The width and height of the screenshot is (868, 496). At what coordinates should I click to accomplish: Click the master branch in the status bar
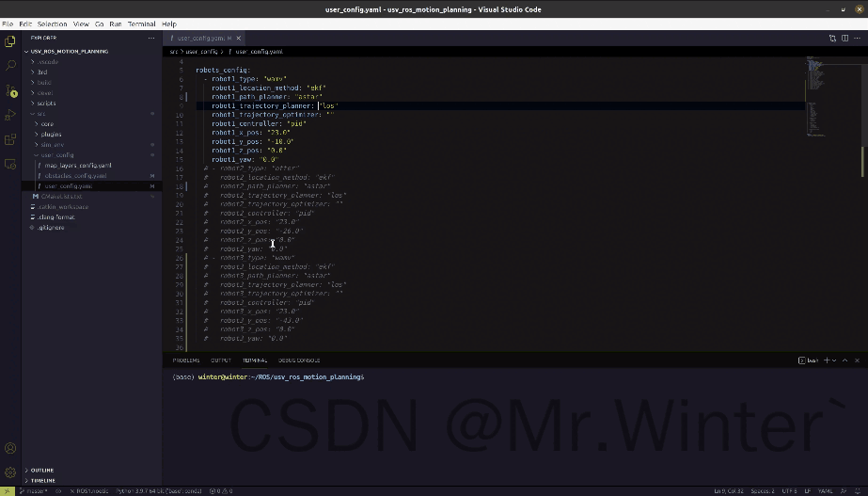33,491
